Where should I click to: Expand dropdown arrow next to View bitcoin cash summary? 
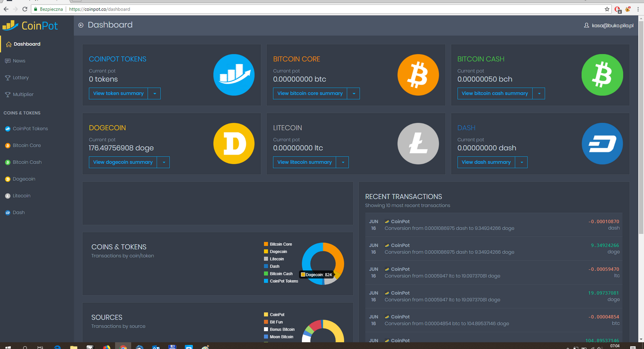tap(539, 93)
